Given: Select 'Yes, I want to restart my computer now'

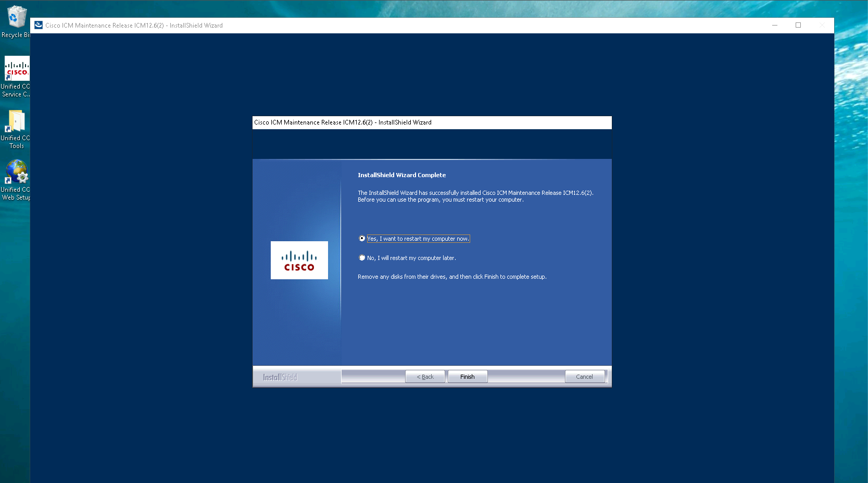Looking at the screenshot, I should coord(362,239).
